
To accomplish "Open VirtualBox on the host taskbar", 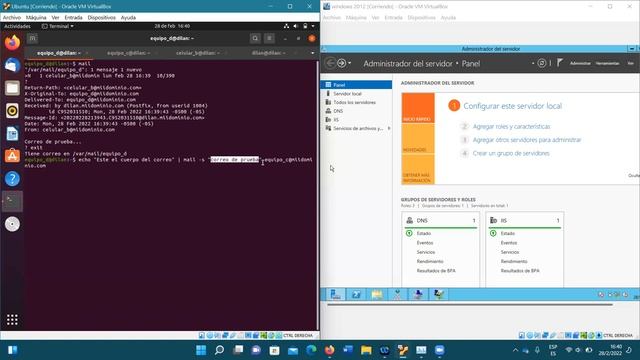I will (x=403, y=350).
